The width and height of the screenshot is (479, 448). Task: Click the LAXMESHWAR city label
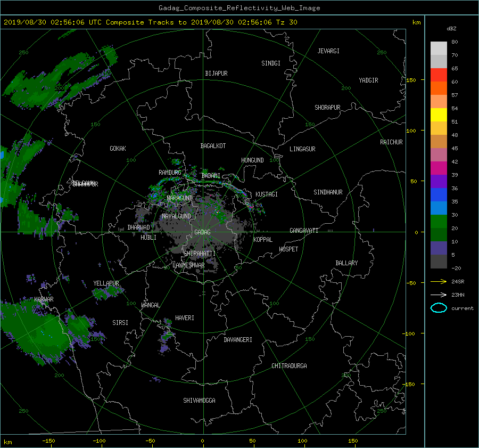click(x=188, y=265)
